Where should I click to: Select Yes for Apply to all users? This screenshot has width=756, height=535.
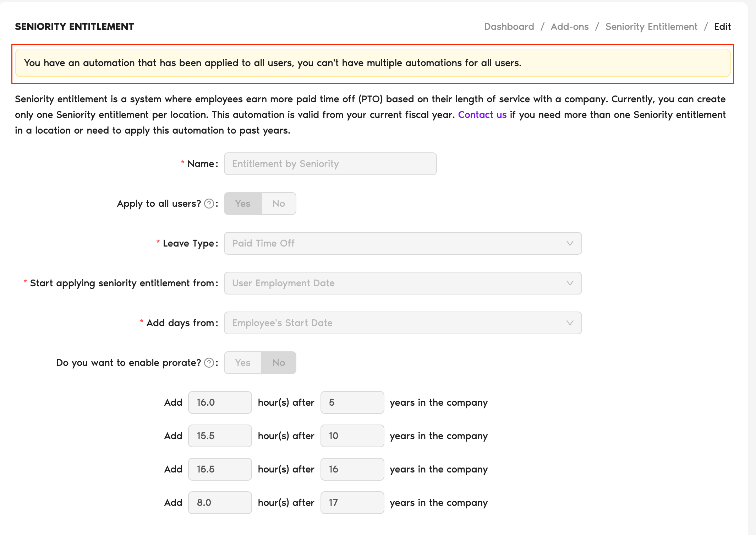pos(243,204)
